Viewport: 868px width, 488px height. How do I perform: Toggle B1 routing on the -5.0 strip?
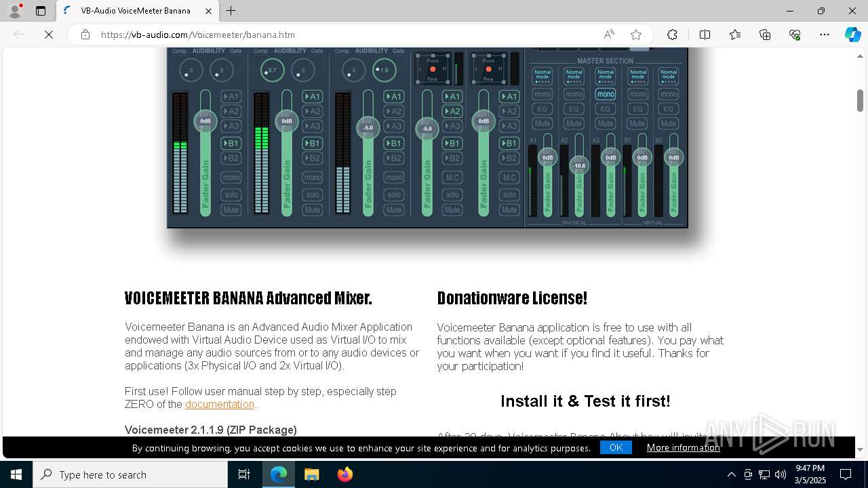click(x=394, y=143)
